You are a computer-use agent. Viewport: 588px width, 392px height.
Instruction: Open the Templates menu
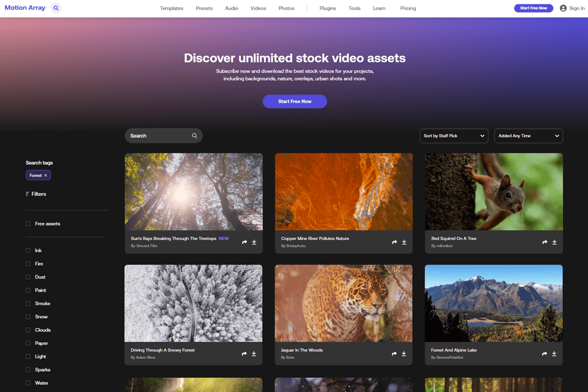171,8
